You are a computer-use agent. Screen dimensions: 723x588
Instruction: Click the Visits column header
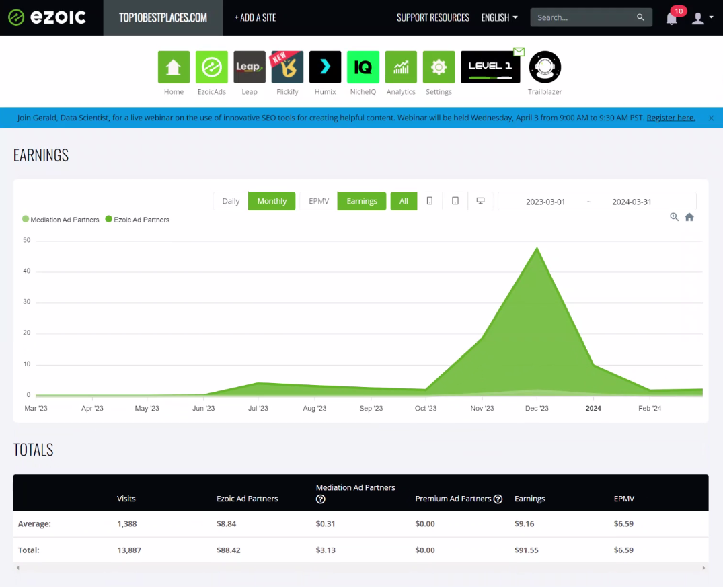(126, 499)
